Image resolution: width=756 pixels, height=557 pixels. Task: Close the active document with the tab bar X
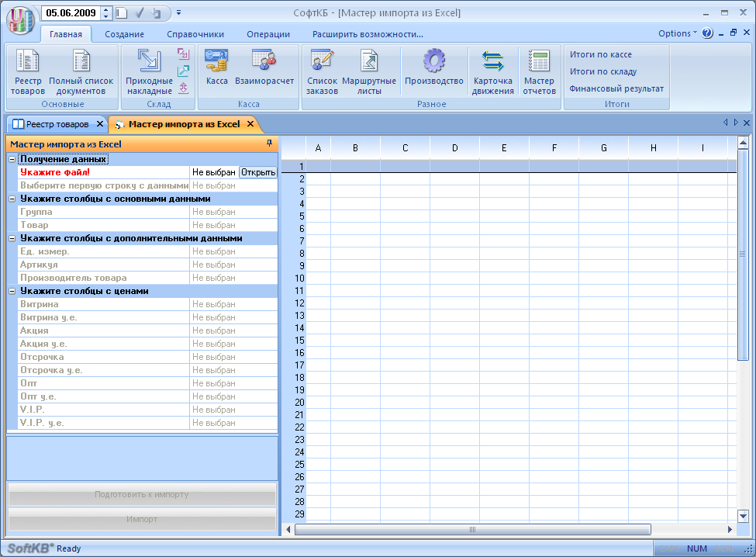(x=747, y=123)
